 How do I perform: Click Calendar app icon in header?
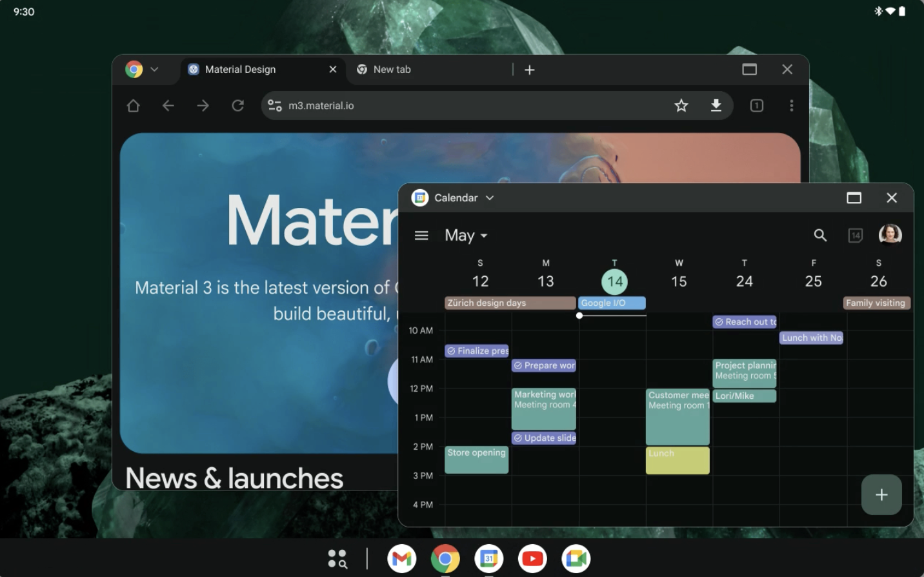420,197
